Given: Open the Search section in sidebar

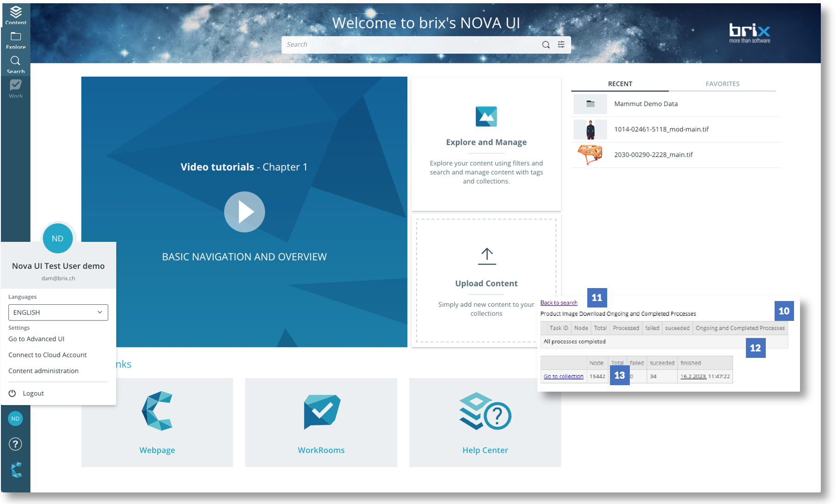Looking at the screenshot, I should [x=16, y=64].
